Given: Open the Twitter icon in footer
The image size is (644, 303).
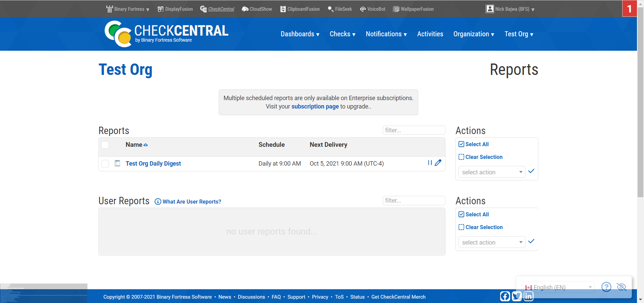Looking at the screenshot, I should coord(517,296).
